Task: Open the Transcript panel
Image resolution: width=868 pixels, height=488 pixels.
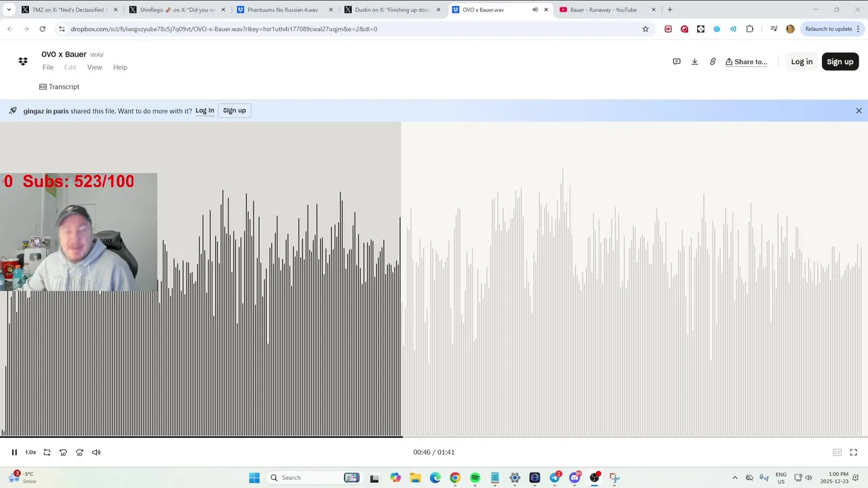Action: point(60,87)
